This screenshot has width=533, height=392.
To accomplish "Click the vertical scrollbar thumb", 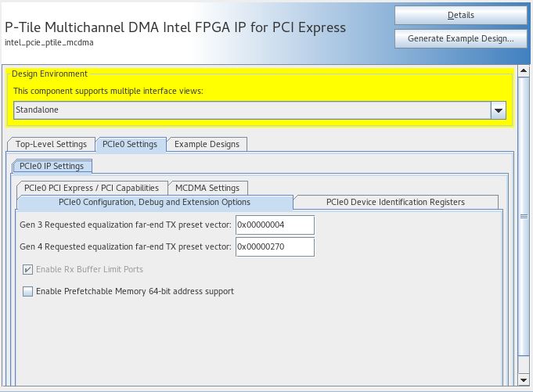I will coord(524,217).
